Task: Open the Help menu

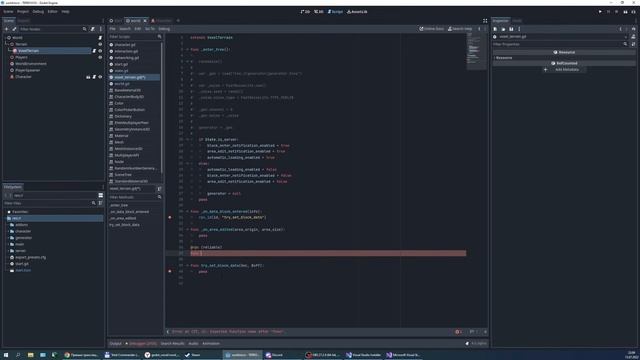Action: (x=65, y=11)
